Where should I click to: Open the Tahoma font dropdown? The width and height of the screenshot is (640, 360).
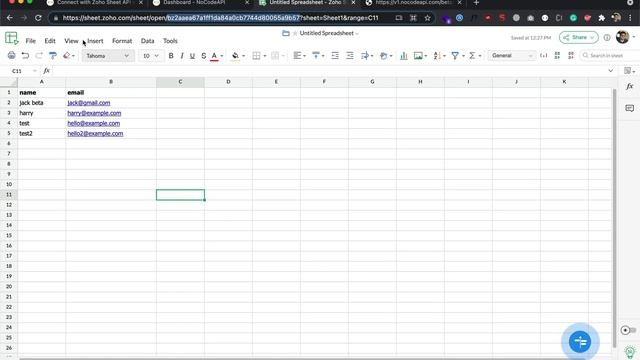coord(108,56)
